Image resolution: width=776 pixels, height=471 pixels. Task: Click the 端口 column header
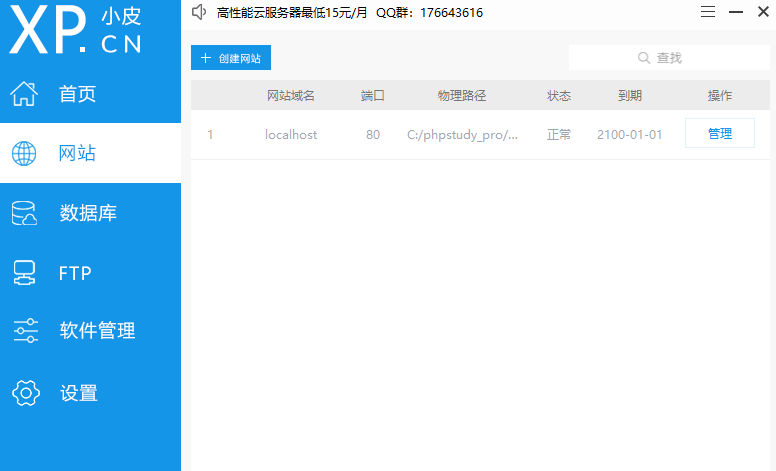tap(373, 95)
